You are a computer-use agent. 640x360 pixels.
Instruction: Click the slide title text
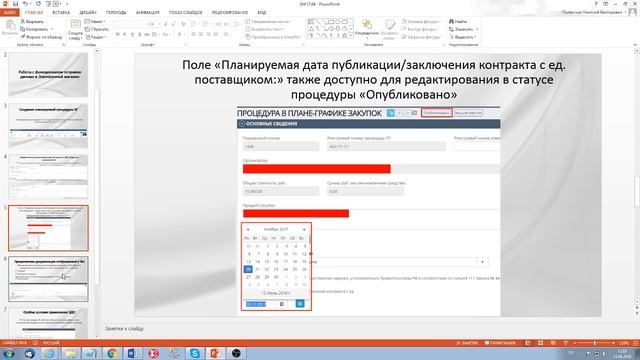374,80
